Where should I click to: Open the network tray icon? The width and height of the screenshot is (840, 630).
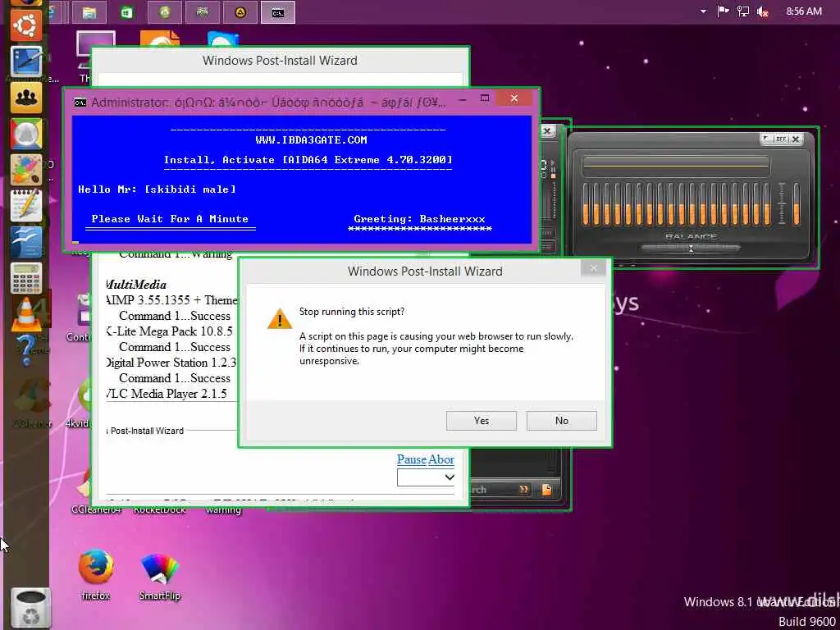tap(742, 11)
